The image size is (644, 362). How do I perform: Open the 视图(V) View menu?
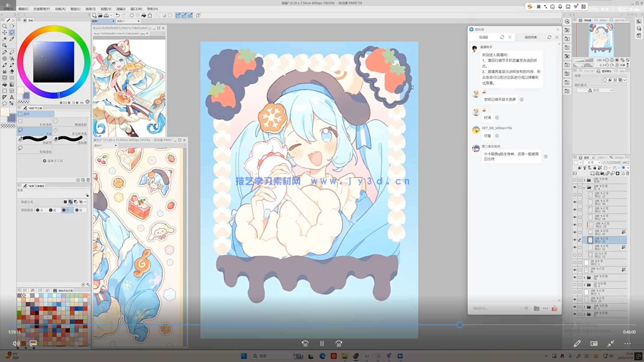click(x=106, y=9)
